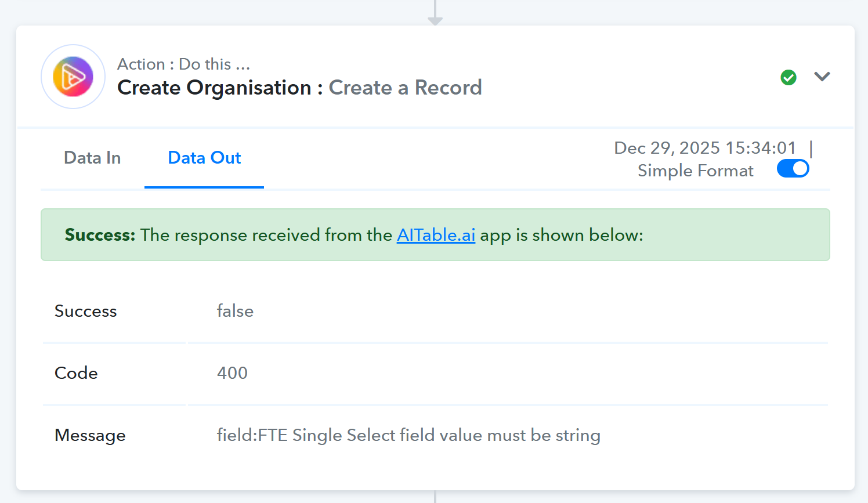This screenshot has width=868, height=503.
Task: Click the Dec 29, 2025 timestamp
Action: point(704,148)
